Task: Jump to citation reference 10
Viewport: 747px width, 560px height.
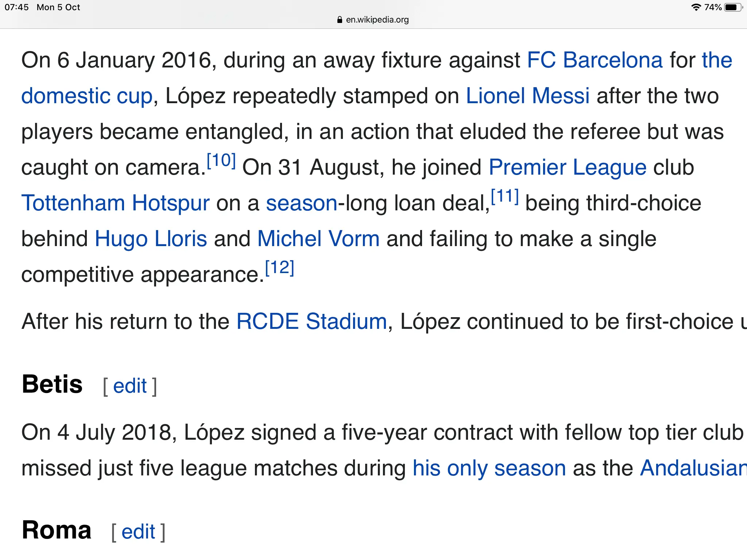Action: pos(221,160)
